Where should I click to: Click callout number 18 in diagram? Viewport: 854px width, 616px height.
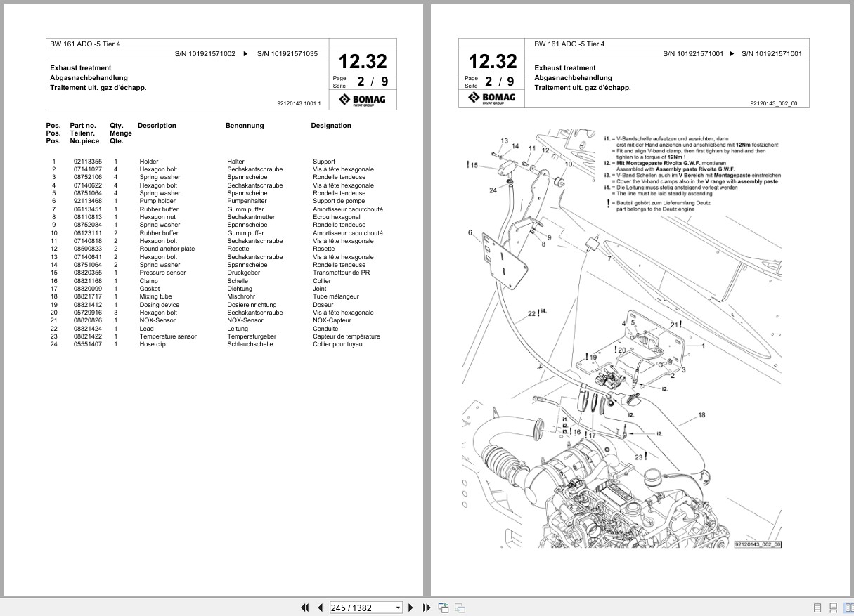click(701, 415)
